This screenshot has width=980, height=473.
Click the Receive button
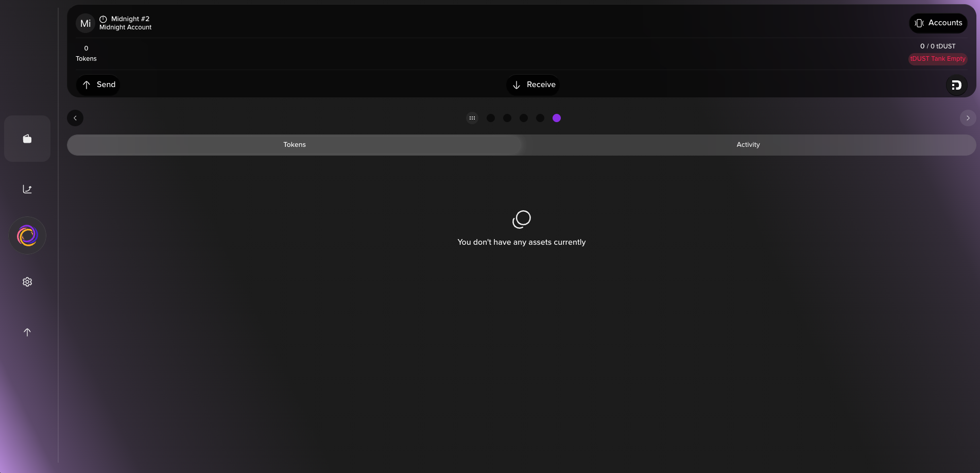point(534,85)
